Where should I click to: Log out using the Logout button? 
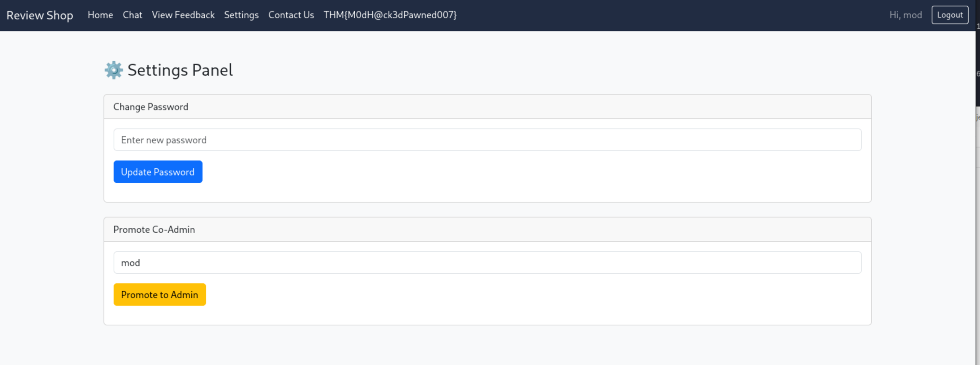click(949, 15)
